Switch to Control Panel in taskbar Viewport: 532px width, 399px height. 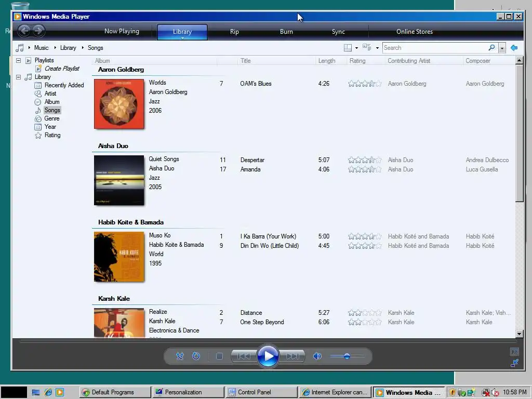pyautogui.click(x=261, y=392)
